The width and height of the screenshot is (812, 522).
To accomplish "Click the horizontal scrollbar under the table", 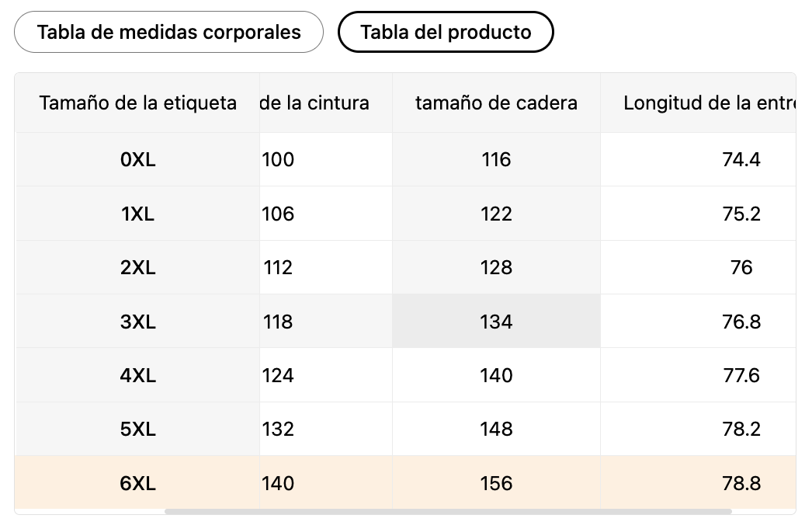I will click(448, 512).
